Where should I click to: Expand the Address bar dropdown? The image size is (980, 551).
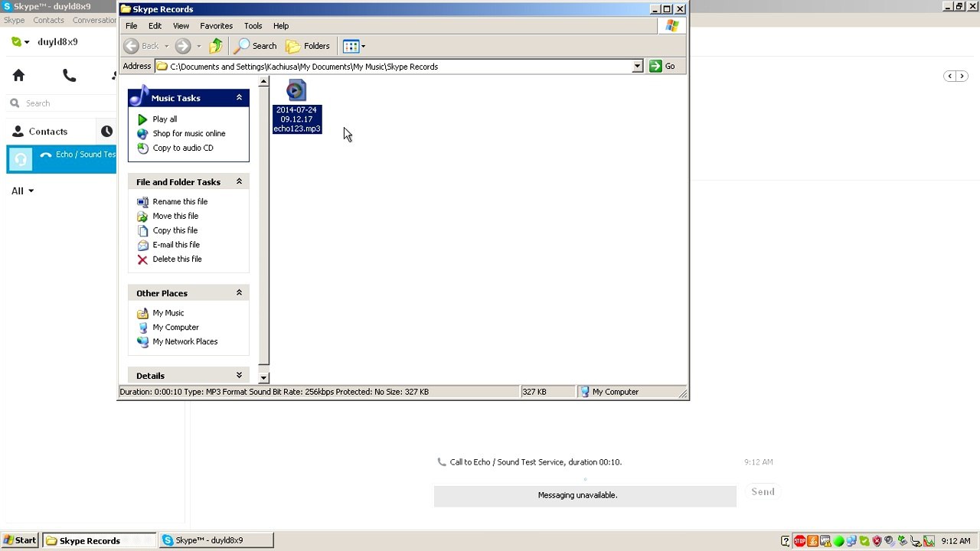[637, 67]
